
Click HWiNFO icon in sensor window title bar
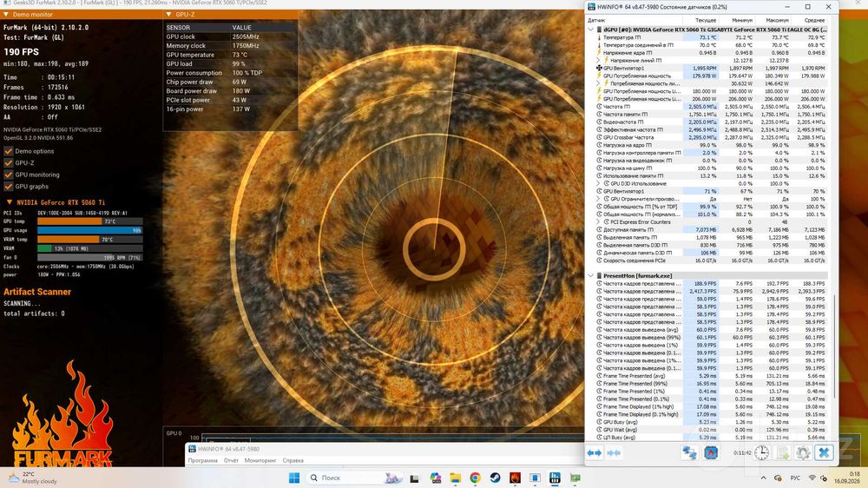click(x=591, y=7)
